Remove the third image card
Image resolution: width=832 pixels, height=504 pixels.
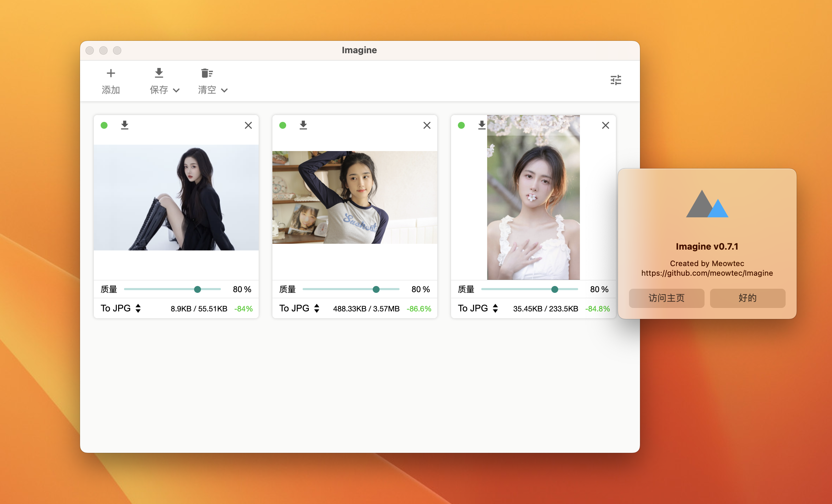point(606,125)
